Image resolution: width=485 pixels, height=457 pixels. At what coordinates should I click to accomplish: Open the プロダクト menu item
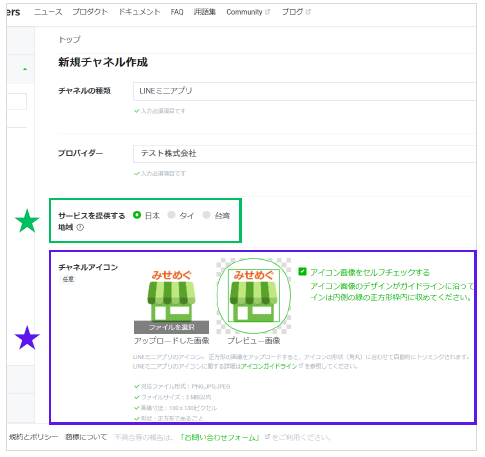point(90,12)
